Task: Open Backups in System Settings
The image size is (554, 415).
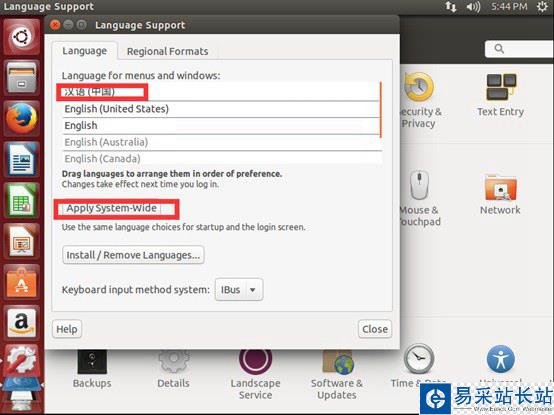Action: 92,369
